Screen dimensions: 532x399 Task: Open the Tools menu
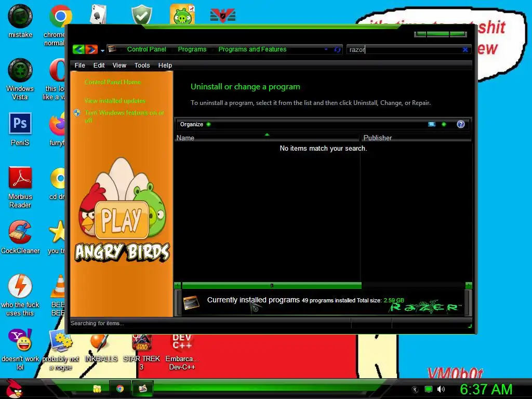click(142, 65)
